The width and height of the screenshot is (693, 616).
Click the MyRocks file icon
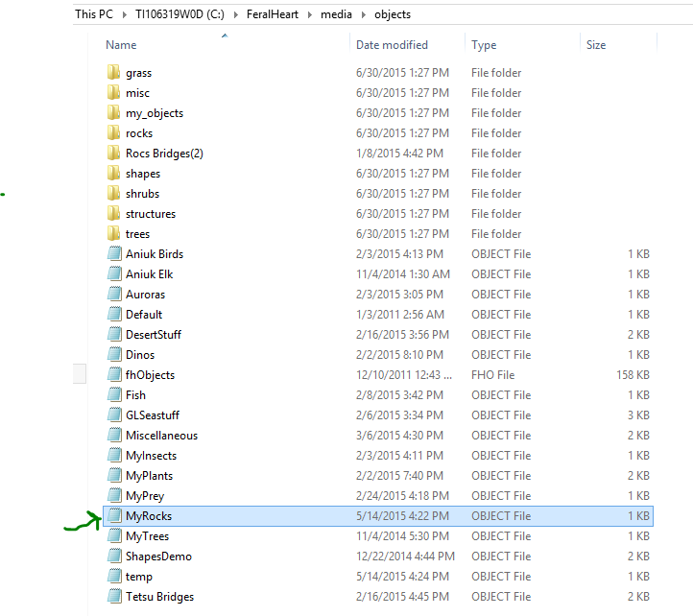[114, 515]
